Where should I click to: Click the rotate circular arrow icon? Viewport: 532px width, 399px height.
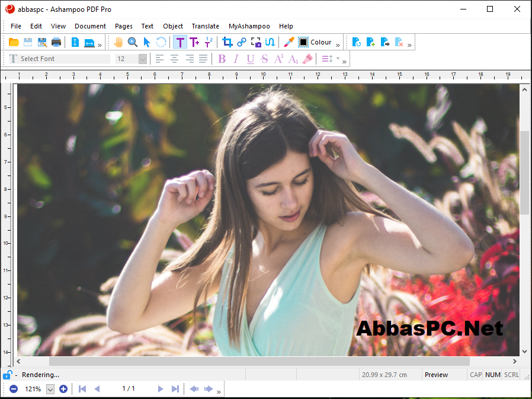point(161,42)
